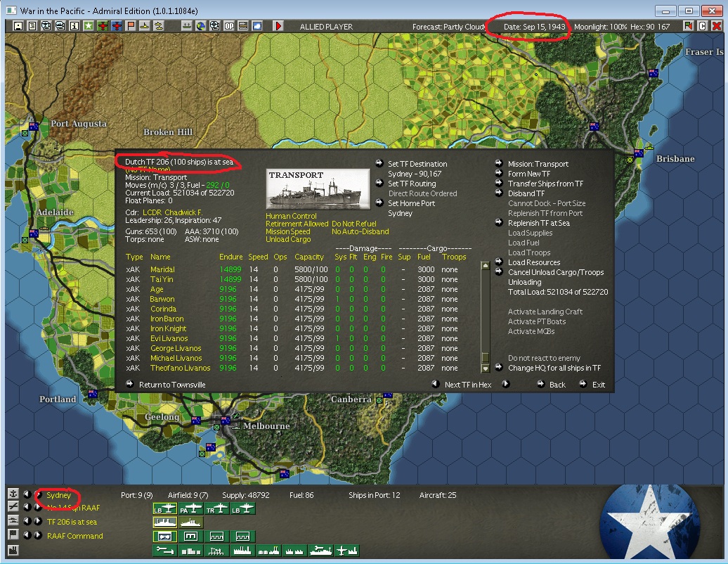Select ship Theofano Livanos in list

pos(180,368)
